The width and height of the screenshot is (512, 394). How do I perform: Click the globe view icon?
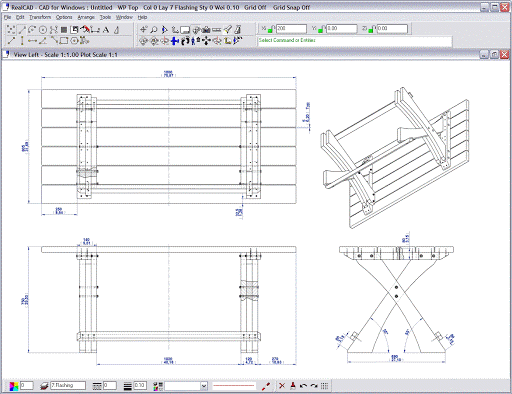[196, 30]
